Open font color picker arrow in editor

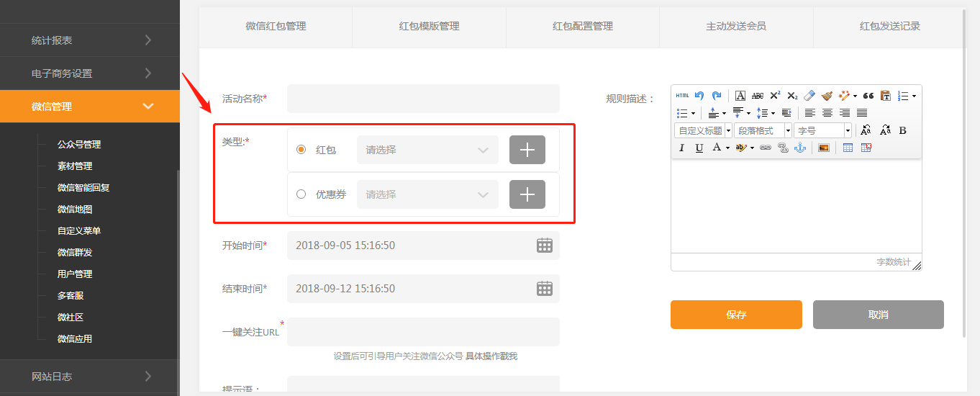coord(727,148)
